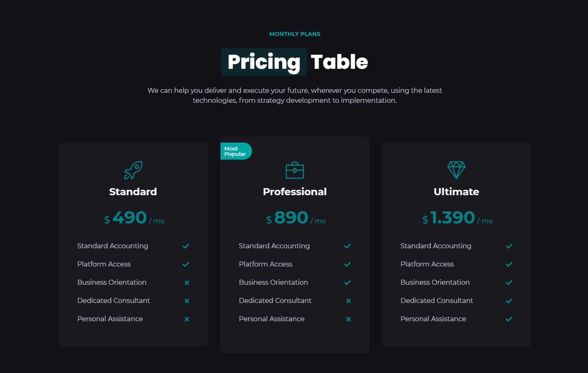
Task: Click the Professional plan's Business Orientation checkmark
Action: pyautogui.click(x=347, y=283)
